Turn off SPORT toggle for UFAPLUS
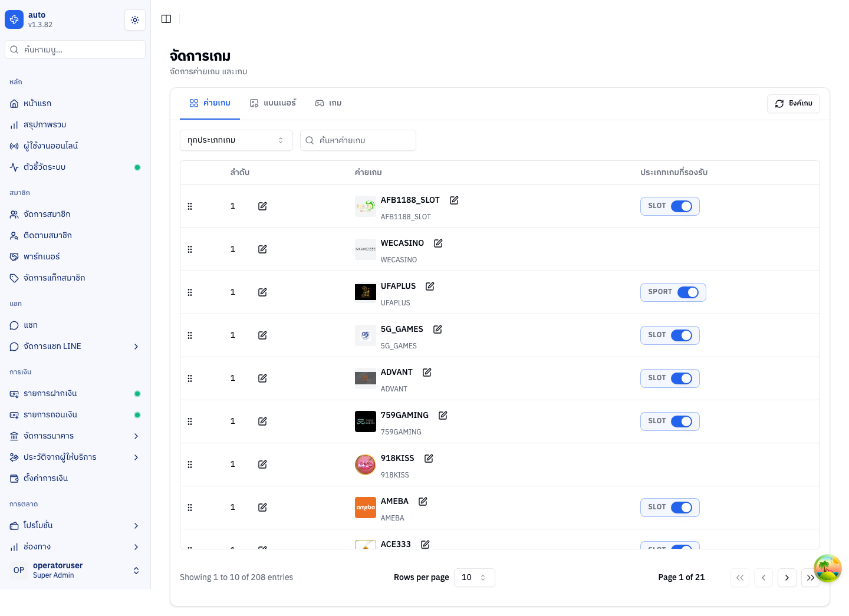 [x=688, y=292]
